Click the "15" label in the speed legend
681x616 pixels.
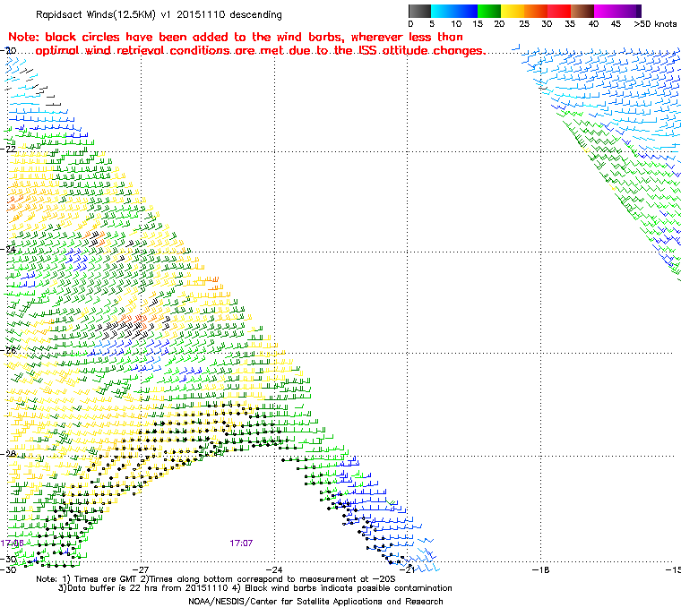tap(478, 24)
